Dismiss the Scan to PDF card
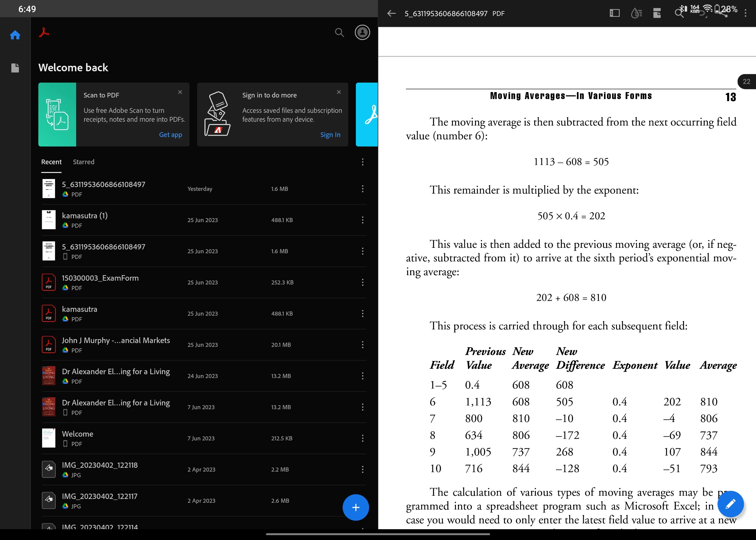This screenshot has height=540, width=756. [180, 92]
